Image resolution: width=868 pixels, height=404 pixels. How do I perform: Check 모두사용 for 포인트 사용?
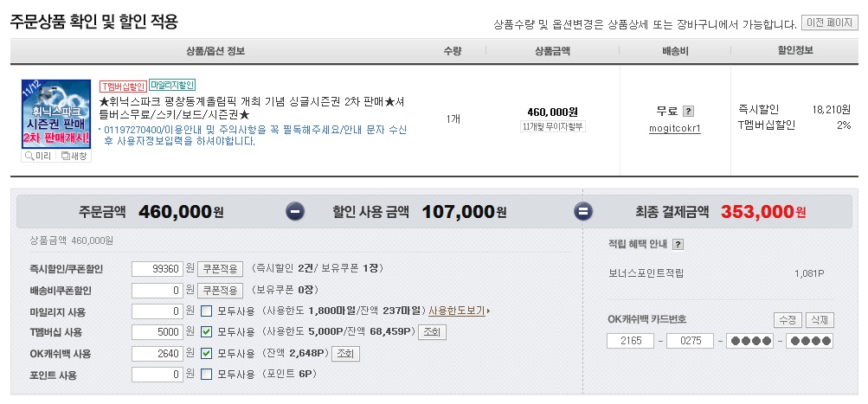206,374
